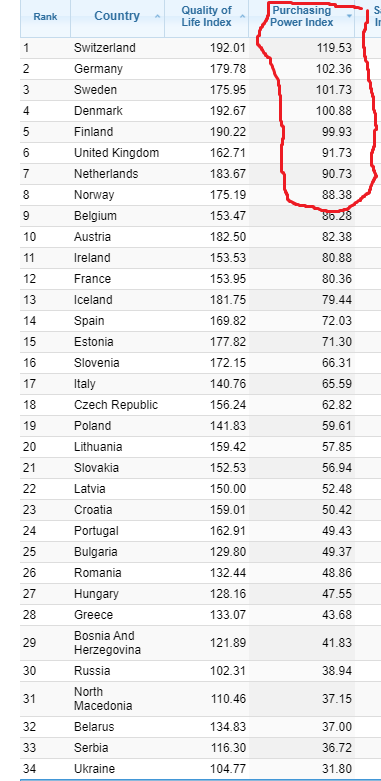Sort table by Rank column header
The image size is (381, 781).
[45, 17]
